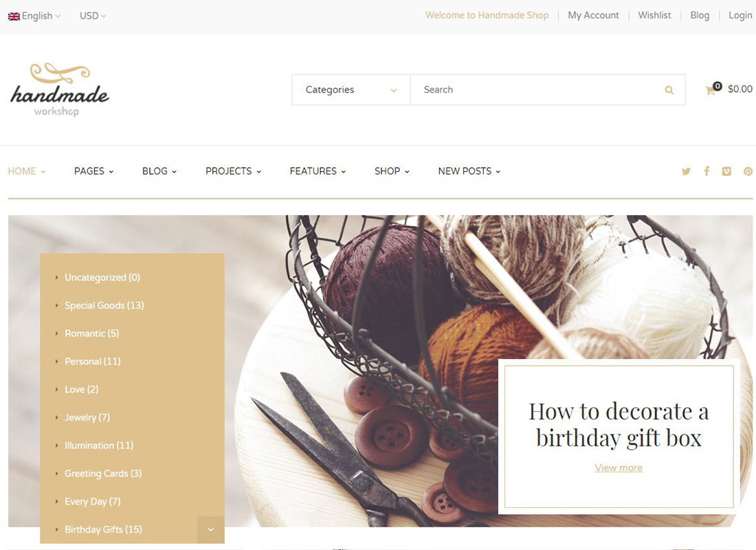This screenshot has height=550, width=756.
Task: Open the Twitter social link
Action: pyautogui.click(x=686, y=171)
